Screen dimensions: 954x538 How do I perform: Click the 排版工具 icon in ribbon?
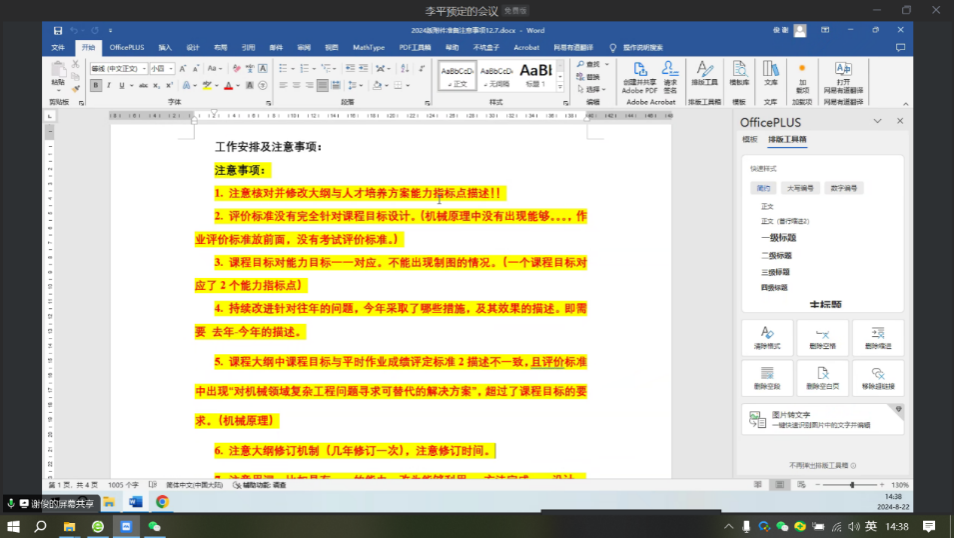click(705, 73)
